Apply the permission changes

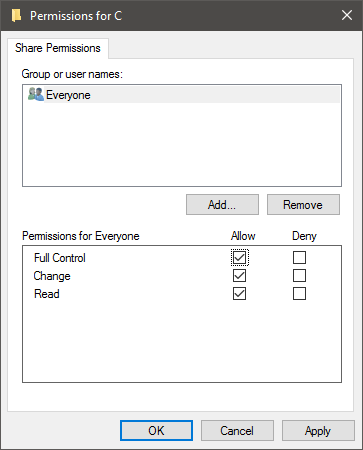point(318,431)
